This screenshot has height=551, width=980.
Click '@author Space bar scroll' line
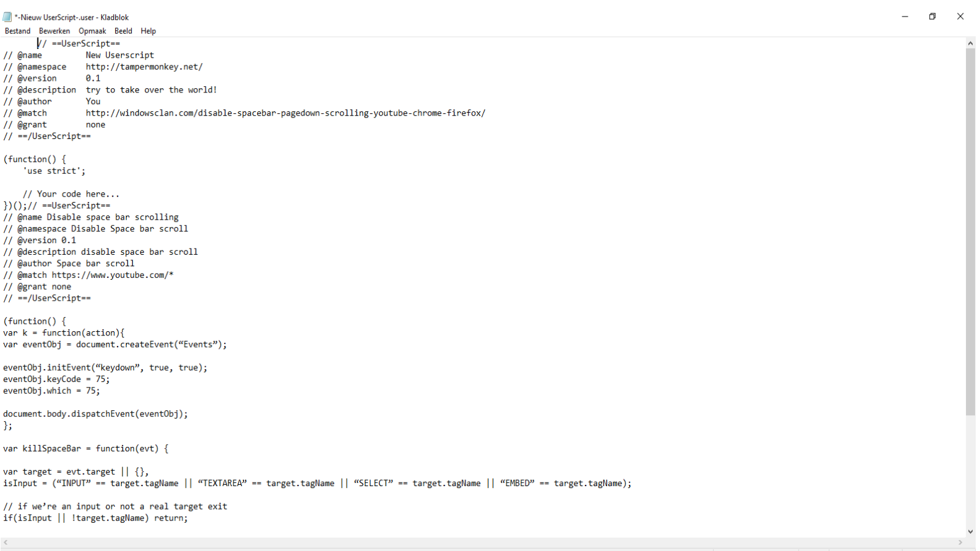pos(69,263)
